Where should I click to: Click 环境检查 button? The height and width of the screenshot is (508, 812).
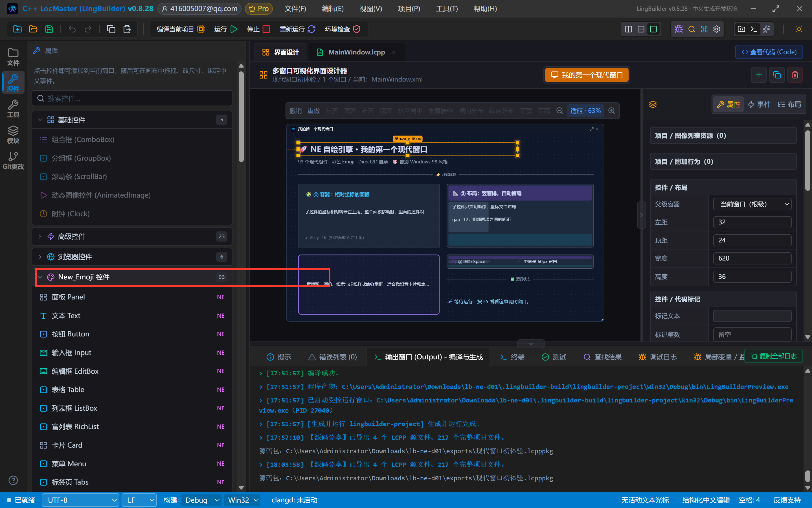pos(342,29)
